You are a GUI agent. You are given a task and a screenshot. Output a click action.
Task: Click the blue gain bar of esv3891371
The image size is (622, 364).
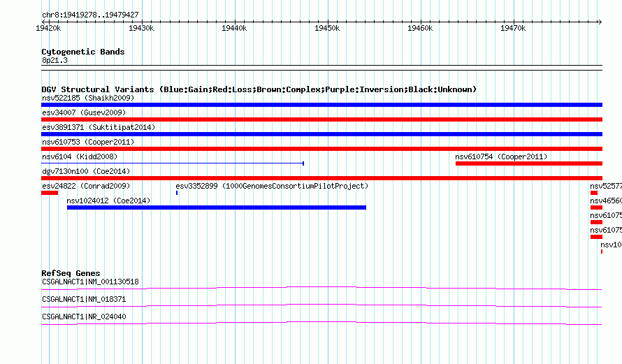coord(321,134)
